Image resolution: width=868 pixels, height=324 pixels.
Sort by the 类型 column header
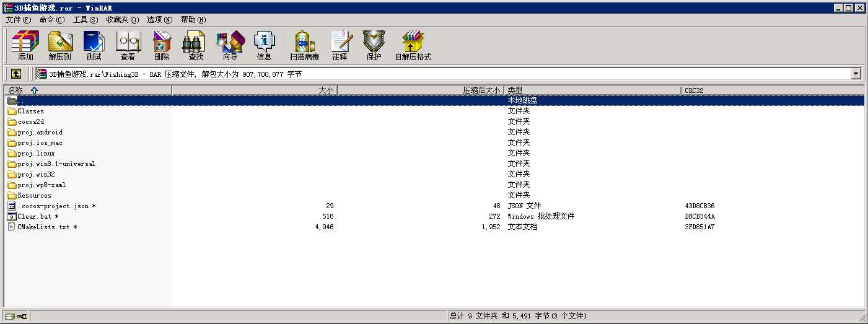592,90
